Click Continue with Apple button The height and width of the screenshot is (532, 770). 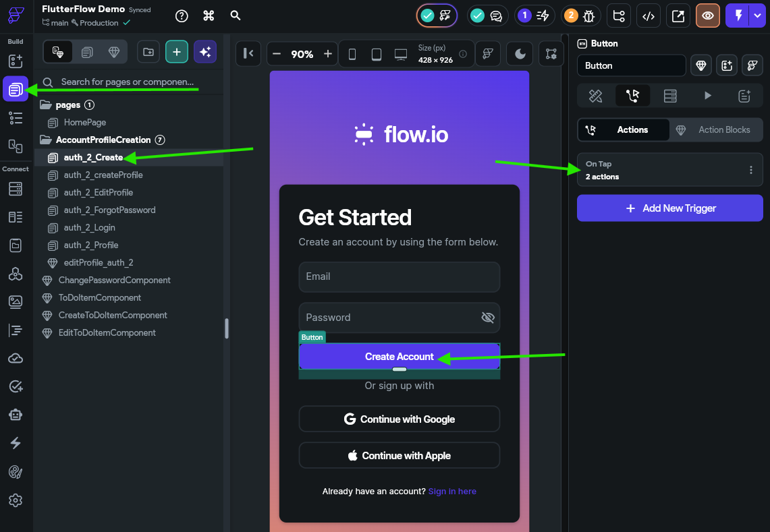400,455
